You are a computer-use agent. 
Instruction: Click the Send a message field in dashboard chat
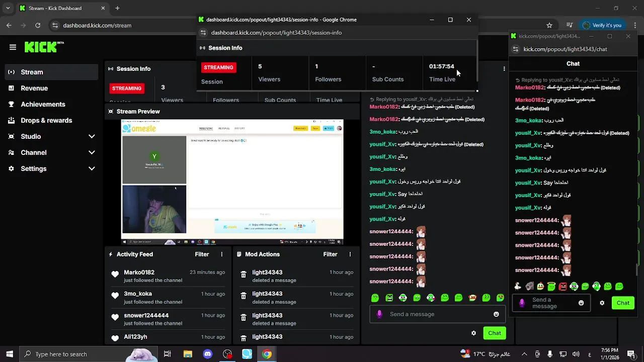point(437,314)
